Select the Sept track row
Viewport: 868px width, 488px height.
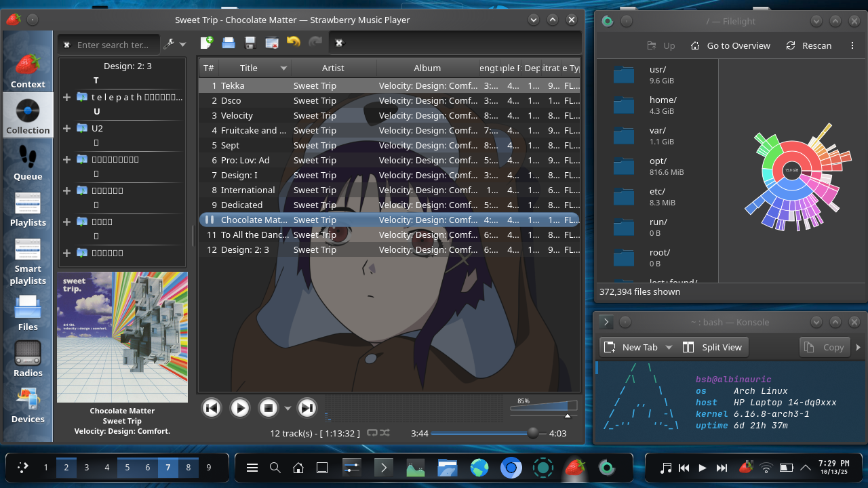[389, 145]
